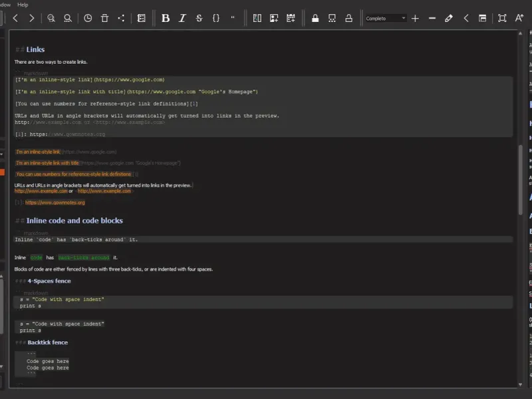Open the trash icon
The width and height of the screenshot is (532, 399).
[x=104, y=18]
